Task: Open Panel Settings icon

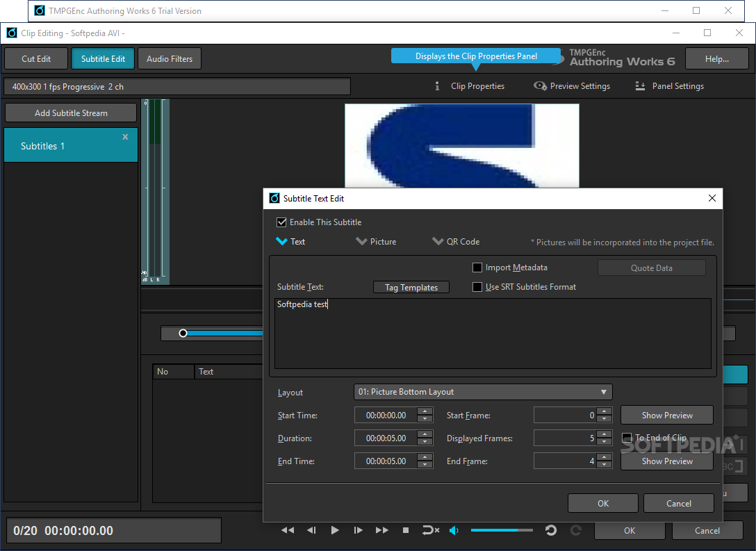Action: 640,85
